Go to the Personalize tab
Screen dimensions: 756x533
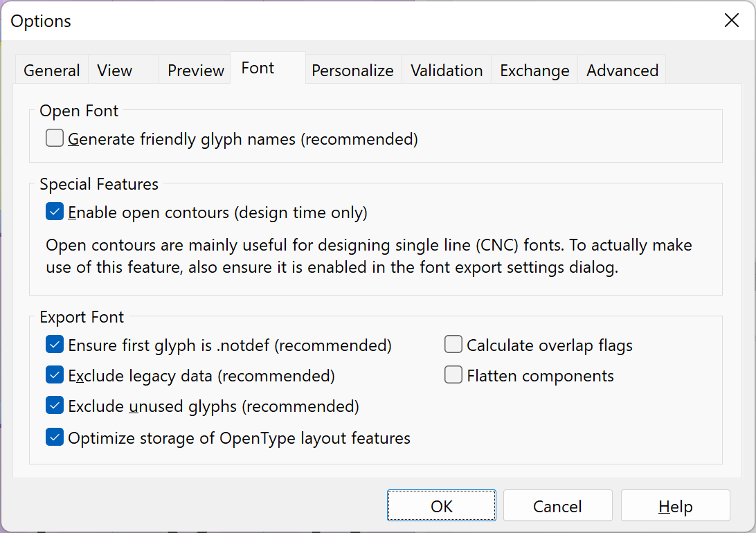(353, 71)
